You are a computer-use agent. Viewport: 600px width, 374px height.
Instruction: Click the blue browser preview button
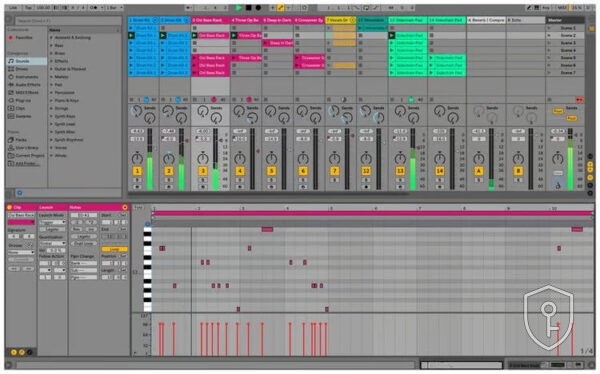tap(20, 193)
